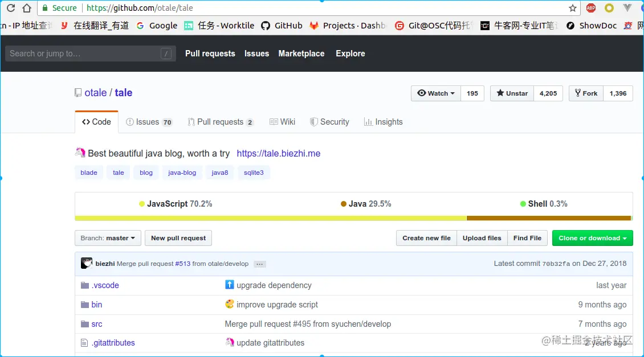Viewport: 644px width, 357px height.
Task: Expand commit message with ellipsis button
Action: (259, 264)
